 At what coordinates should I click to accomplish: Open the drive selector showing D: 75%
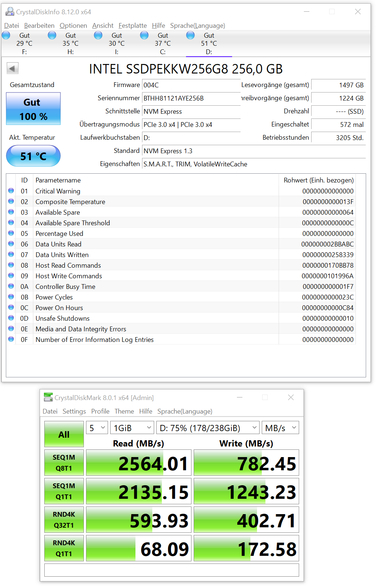pos(208,427)
